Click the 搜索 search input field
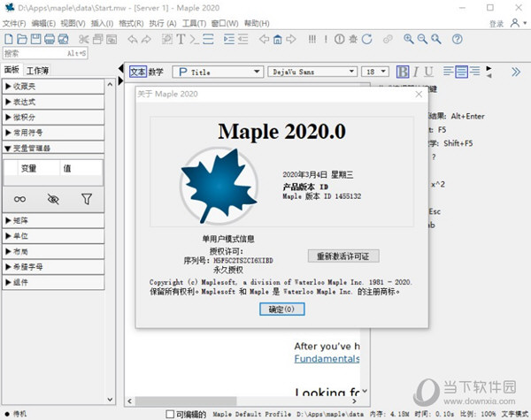 [44, 54]
